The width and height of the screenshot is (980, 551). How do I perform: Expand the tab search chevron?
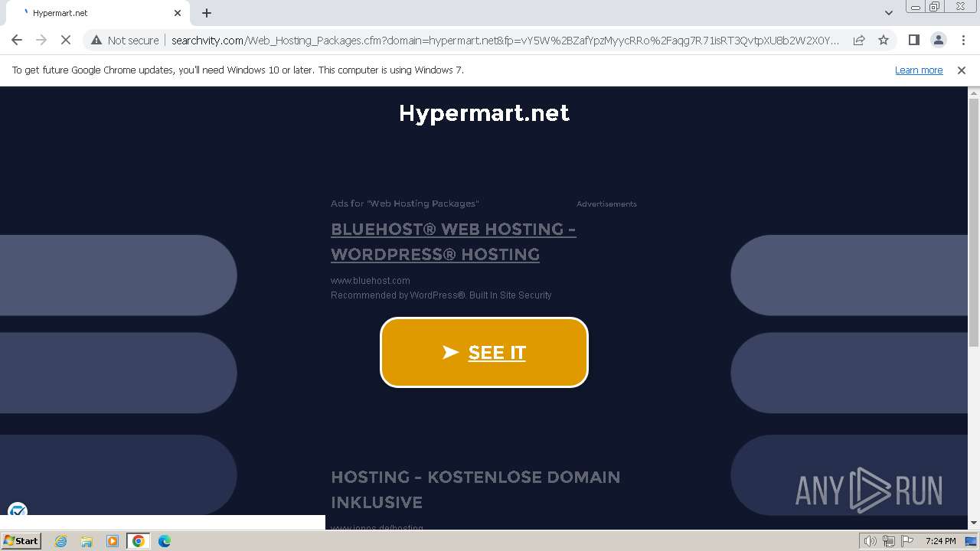click(x=889, y=13)
